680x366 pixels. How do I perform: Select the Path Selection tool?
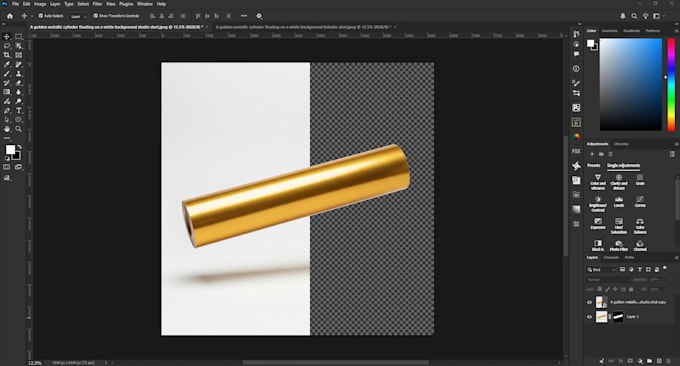pos(7,120)
